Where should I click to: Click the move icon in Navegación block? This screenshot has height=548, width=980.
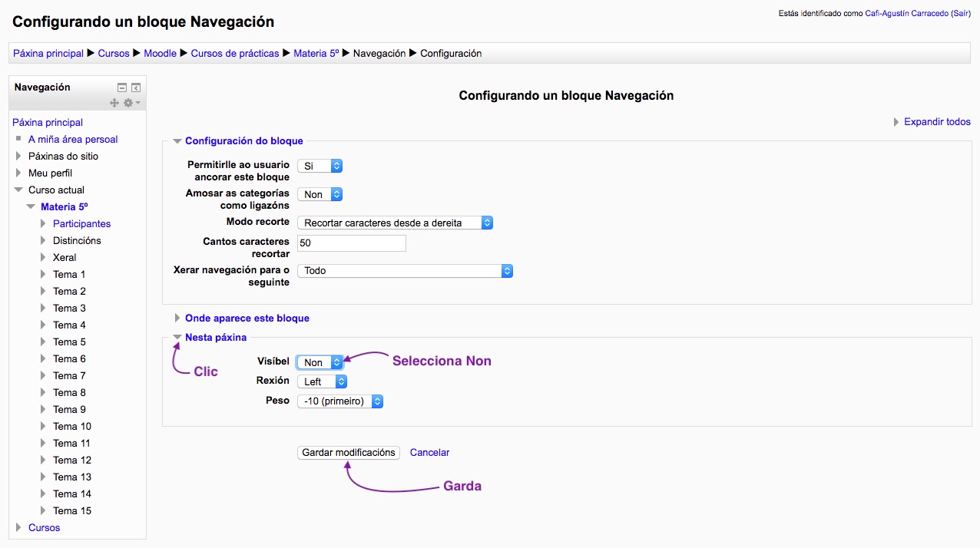[114, 103]
